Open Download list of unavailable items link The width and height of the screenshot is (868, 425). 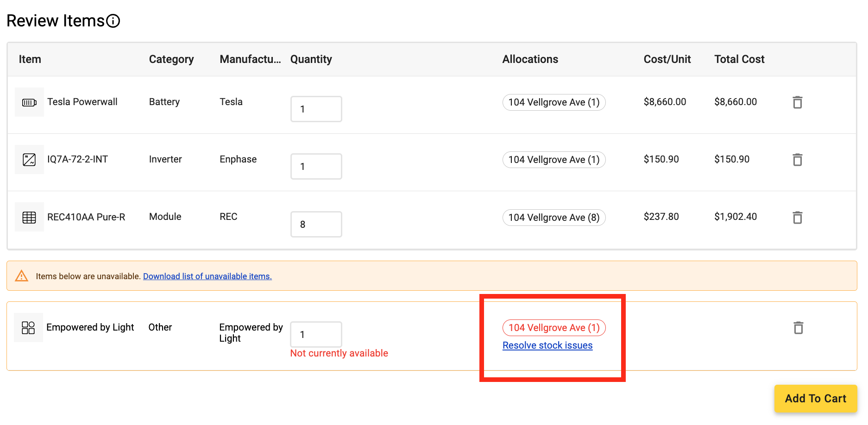(207, 276)
